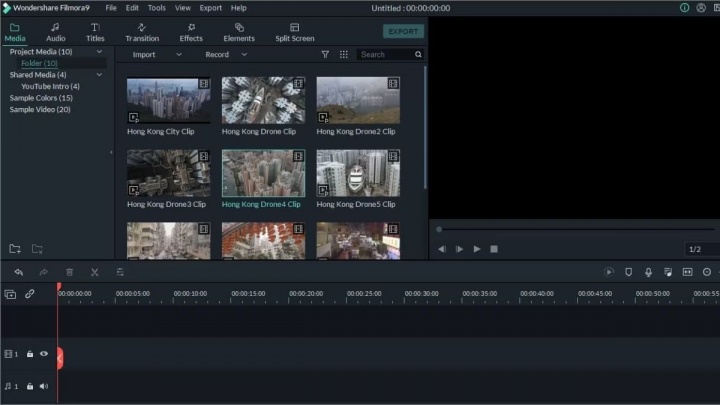Select Sample Colors (15) item

[41, 98]
